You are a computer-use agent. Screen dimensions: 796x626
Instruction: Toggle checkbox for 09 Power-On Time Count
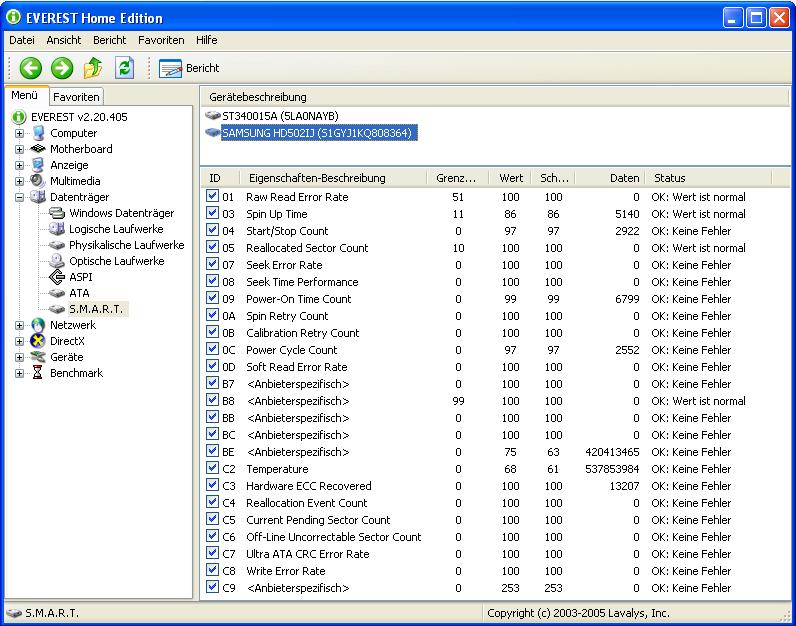(213, 298)
